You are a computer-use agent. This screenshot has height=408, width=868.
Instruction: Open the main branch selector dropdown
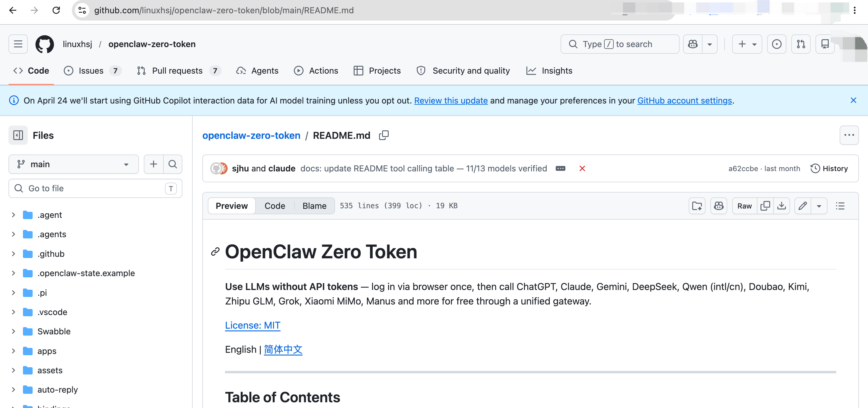(x=73, y=164)
